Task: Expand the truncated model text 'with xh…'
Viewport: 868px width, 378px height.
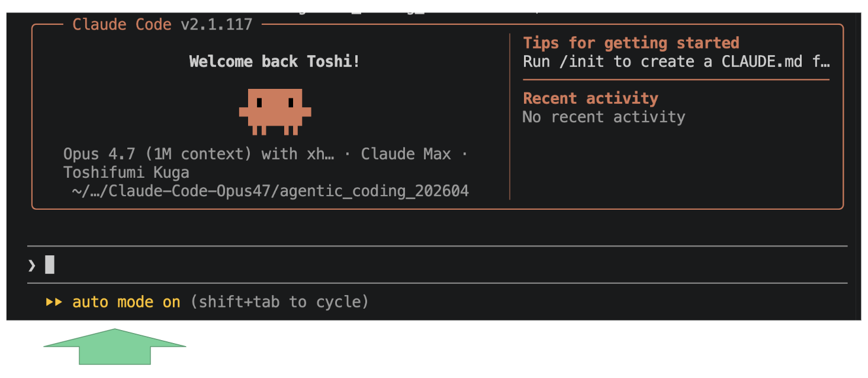Action: click(x=298, y=154)
